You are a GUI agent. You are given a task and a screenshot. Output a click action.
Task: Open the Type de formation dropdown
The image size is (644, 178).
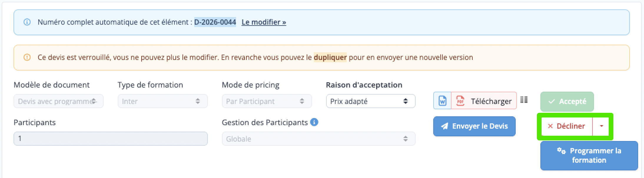162,101
